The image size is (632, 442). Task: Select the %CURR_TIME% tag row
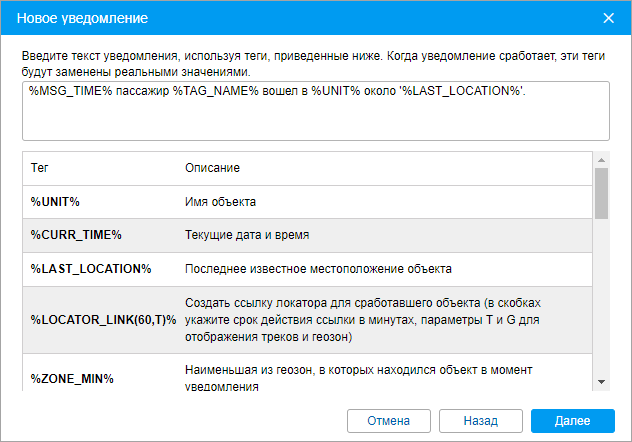pos(75,235)
